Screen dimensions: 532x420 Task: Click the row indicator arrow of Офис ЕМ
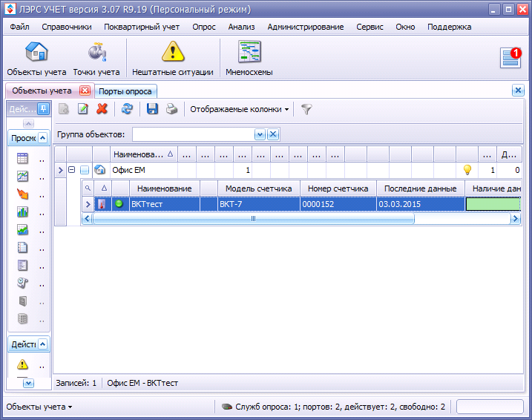[60, 170]
